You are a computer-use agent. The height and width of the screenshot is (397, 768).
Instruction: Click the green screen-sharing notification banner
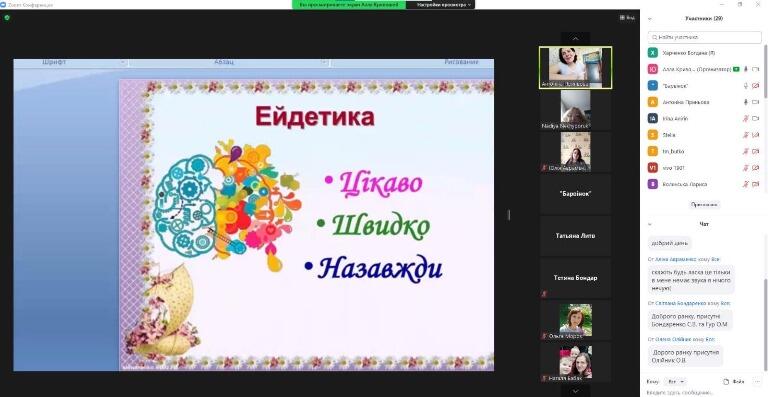coord(349,4)
